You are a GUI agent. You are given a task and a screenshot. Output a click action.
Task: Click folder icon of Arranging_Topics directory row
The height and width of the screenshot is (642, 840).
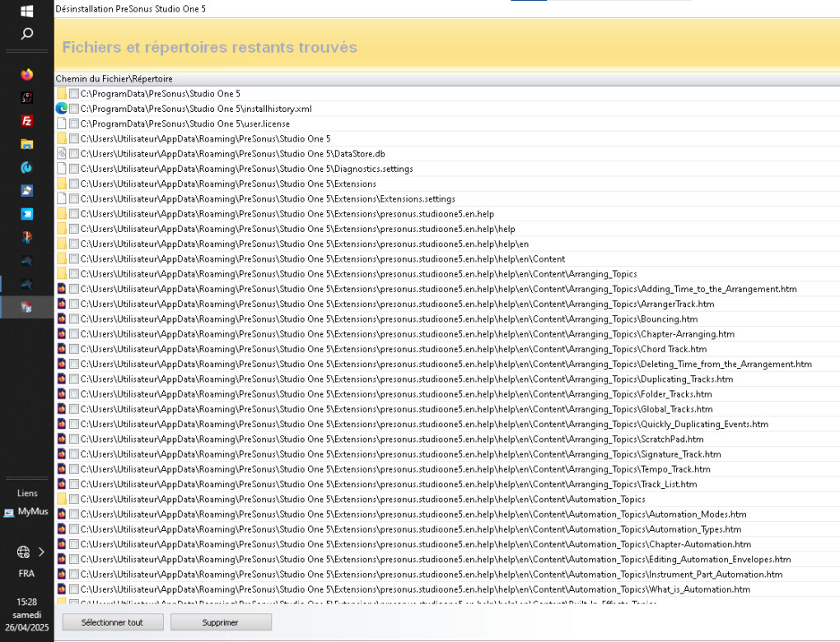(62, 273)
